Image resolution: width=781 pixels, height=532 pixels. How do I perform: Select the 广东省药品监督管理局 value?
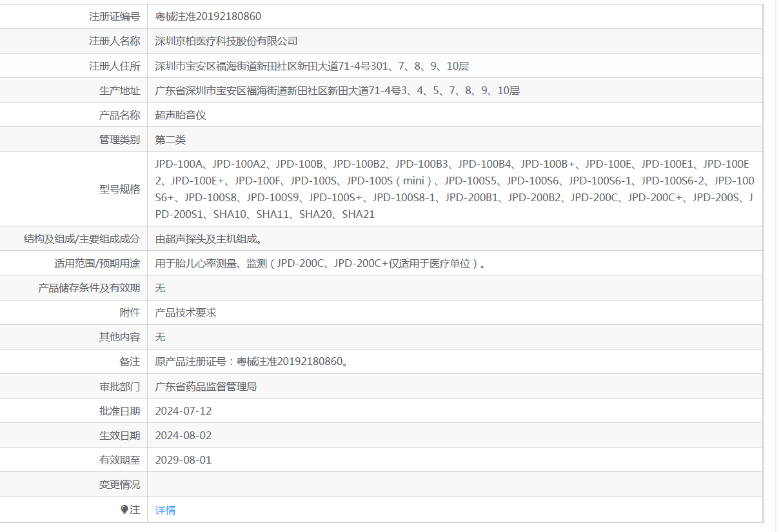[x=206, y=386]
